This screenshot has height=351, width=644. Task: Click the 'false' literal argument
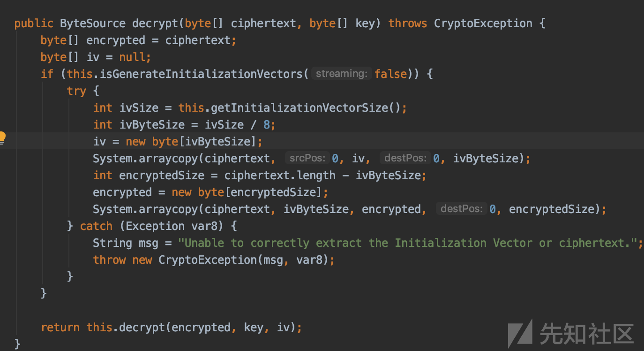(390, 74)
